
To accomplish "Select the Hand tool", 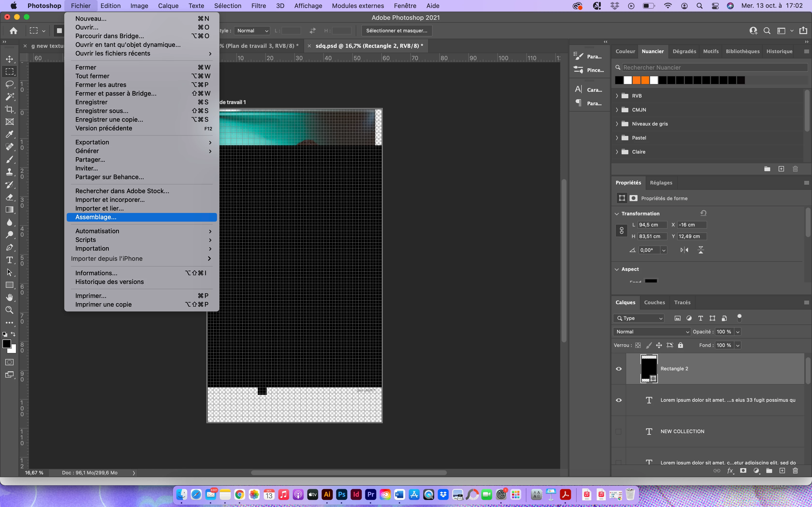I will coord(9,297).
